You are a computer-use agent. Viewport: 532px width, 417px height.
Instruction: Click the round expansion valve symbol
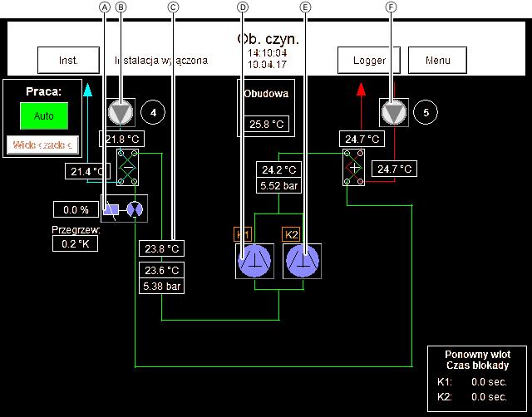135,209
